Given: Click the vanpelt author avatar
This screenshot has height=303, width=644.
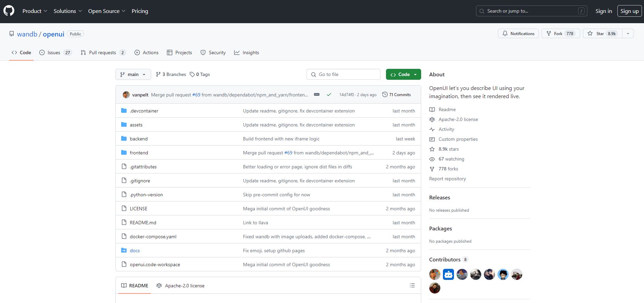Looking at the screenshot, I should pyautogui.click(x=126, y=95).
